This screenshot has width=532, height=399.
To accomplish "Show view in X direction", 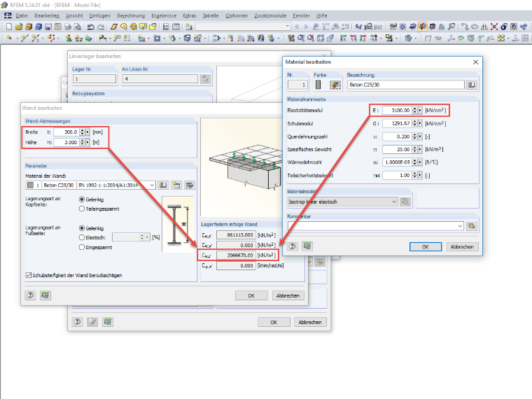I will pyautogui.click(x=344, y=38).
